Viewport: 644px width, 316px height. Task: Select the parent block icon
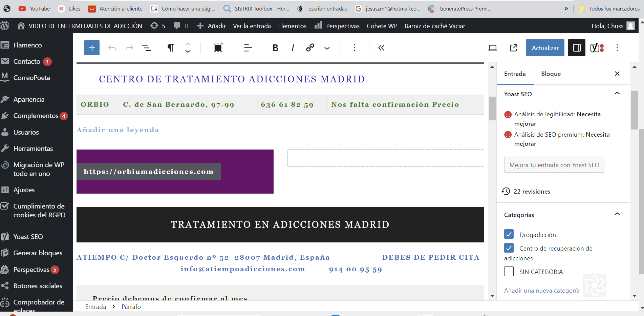coord(218,48)
